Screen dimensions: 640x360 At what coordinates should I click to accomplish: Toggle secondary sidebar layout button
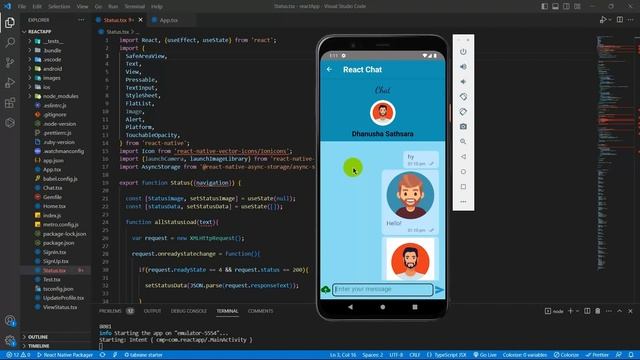click(567, 6)
